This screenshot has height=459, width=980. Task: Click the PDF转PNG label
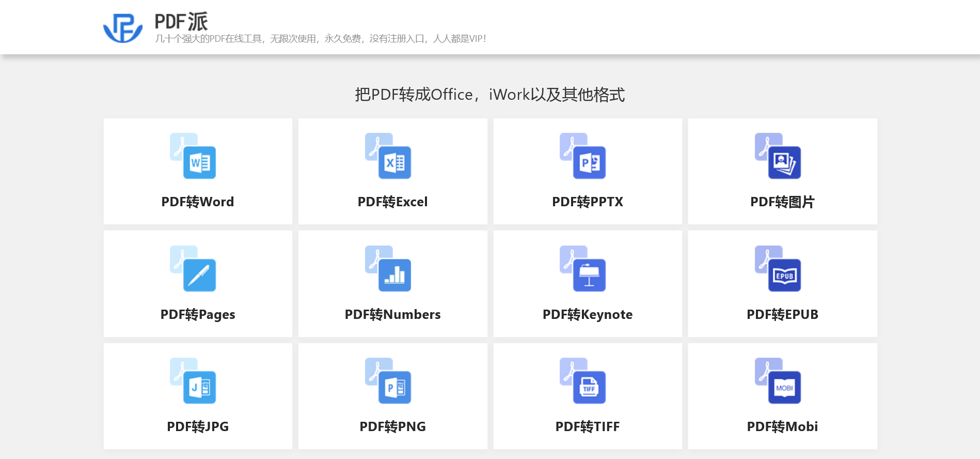[x=393, y=426]
